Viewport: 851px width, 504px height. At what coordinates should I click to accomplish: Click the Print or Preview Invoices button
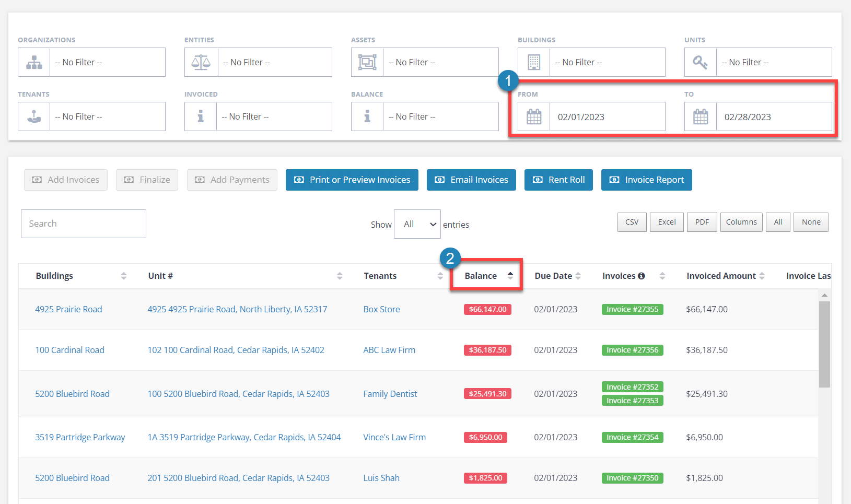click(x=352, y=180)
